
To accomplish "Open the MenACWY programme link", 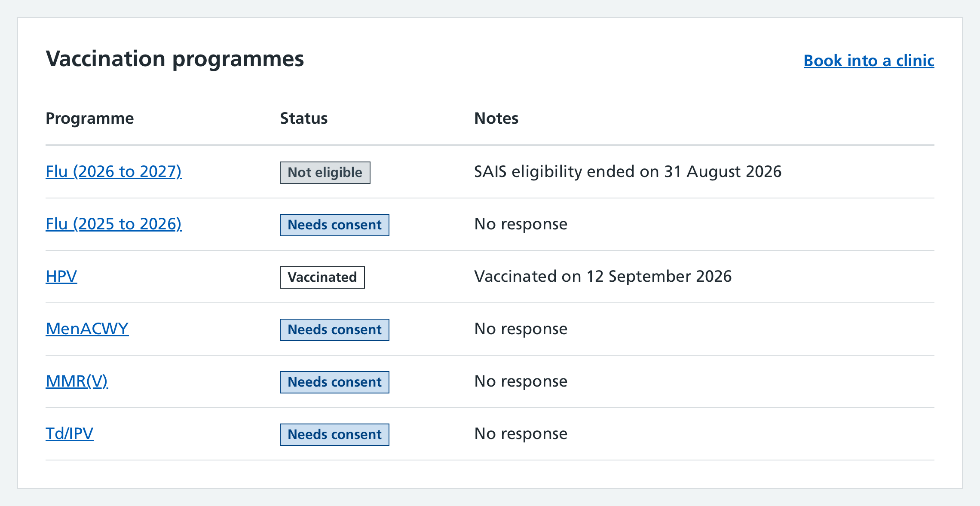I will pyautogui.click(x=87, y=329).
